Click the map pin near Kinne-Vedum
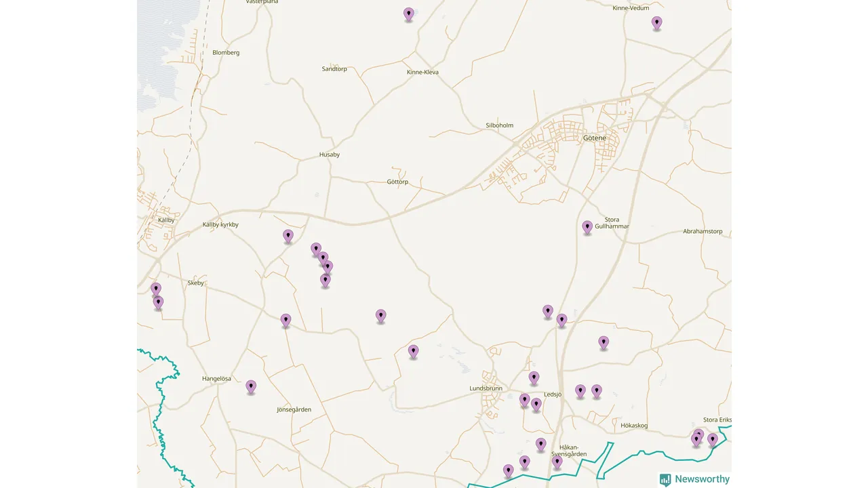The height and width of the screenshot is (488, 868). [656, 23]
